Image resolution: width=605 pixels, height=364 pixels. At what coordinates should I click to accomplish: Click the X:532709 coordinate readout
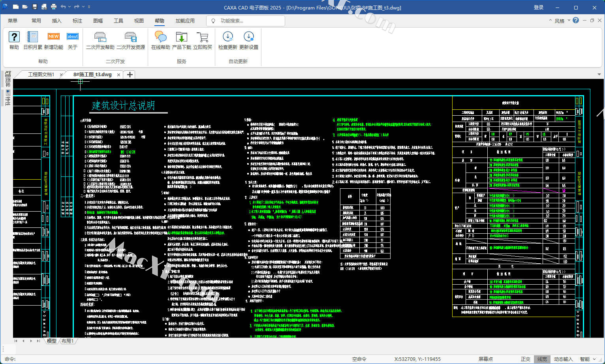tap(417, 359)
